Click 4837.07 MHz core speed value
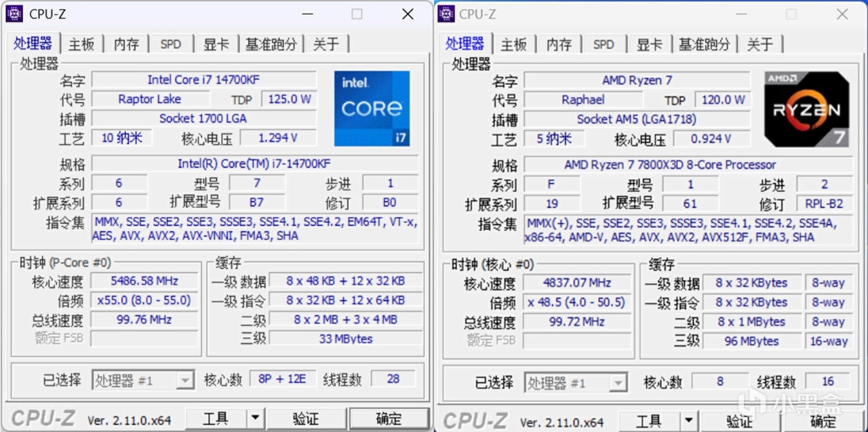Screen dimensions: 868x432 pyautogui.click(x=576, y=283)
